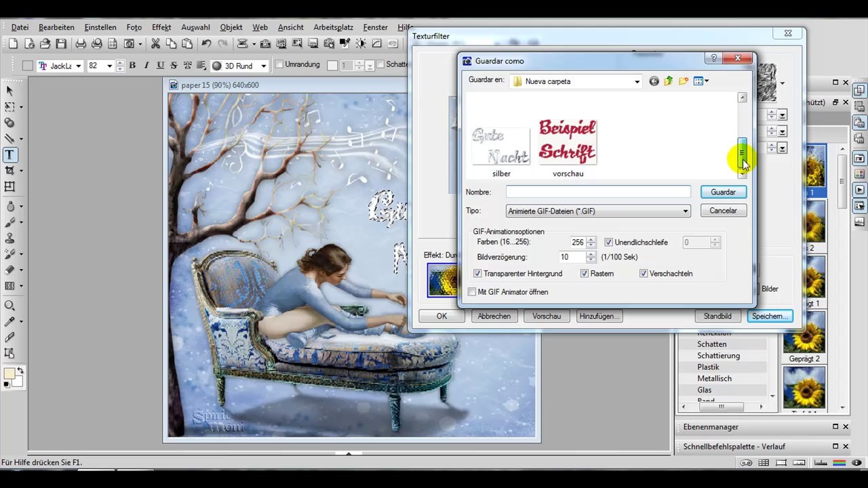This screenshot has width=868, height=488.
Task: Click the Undo arrow icon
Action: coord(206,44)
